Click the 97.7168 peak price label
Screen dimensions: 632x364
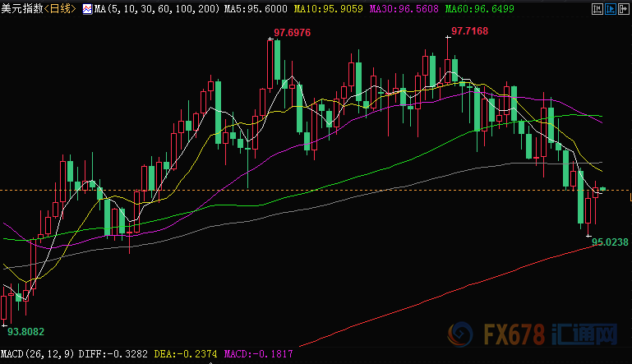click(x=469, y=31)
